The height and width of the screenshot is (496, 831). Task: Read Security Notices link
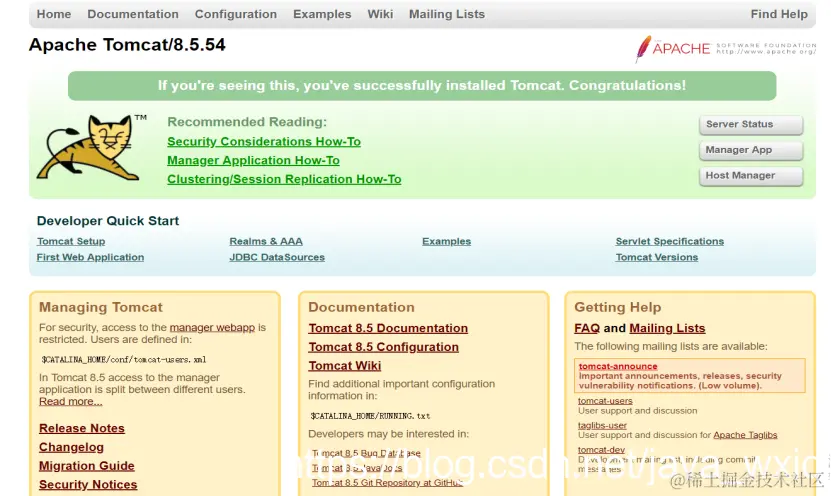point(88,484)
